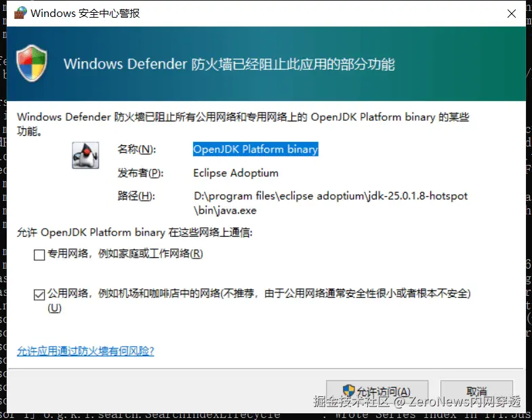Click the Java Duke application icon
This screenshot has width=532, height=420.
click(x=85, y=155)
